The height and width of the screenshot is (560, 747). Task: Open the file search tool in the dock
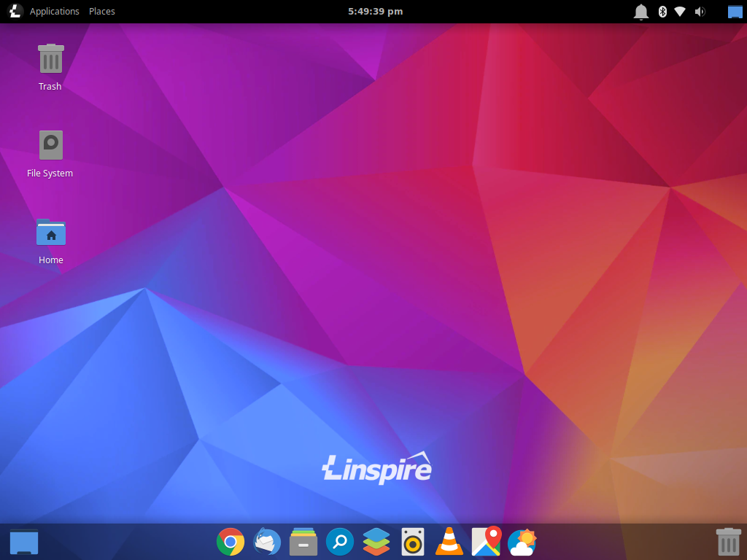coord(340,542)
